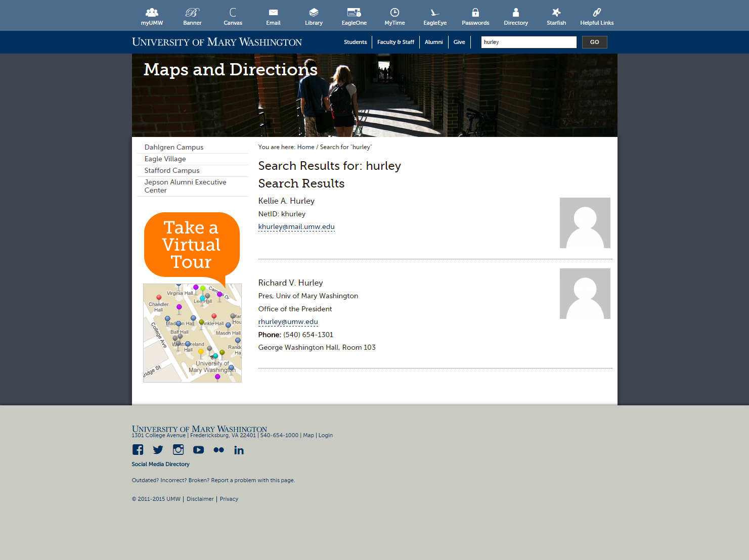Open the footer Login link
The width and height of the screenshot is (749, 560).
(326, 435)
